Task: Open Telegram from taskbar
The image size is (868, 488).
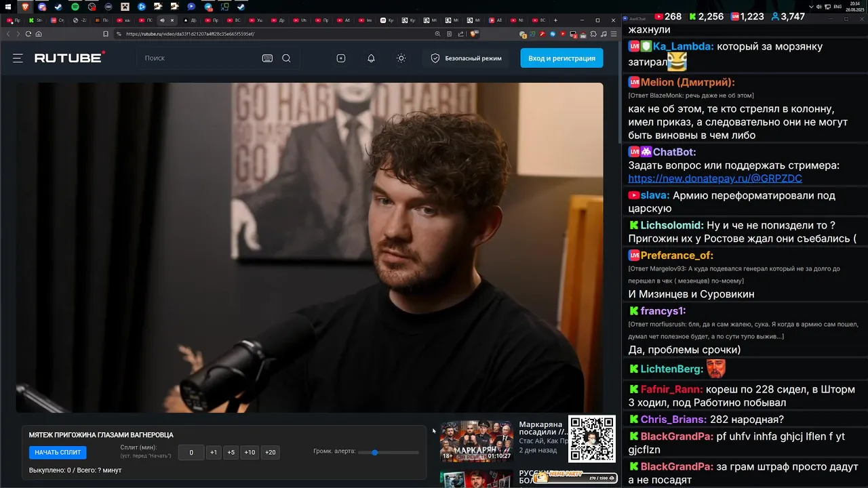Action: click(208, 7)
